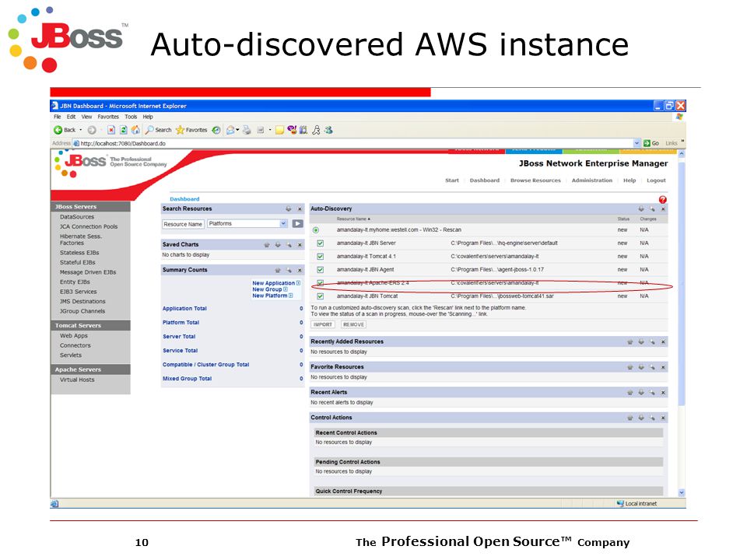Open Browse Resources in the top navigation
Screen dimensions: 747x560
pyautogui.click(x=535, y=180)
